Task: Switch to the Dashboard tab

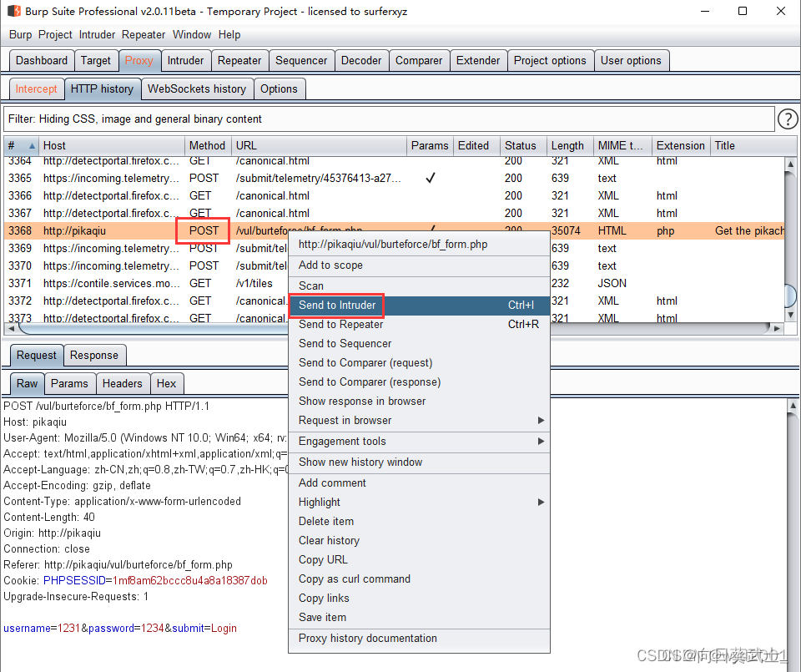Action: point(42,60)
